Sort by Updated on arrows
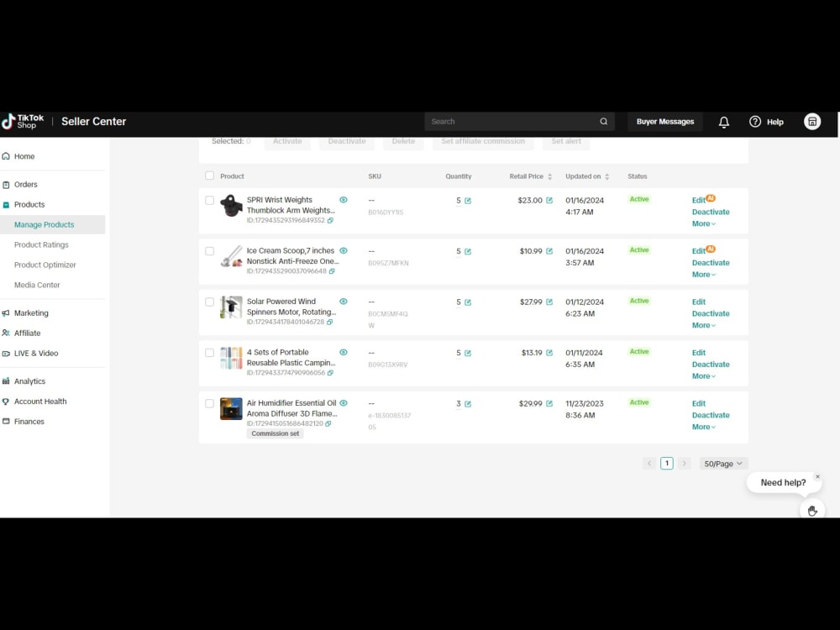The image size is (840, 630). coord(607,176)
